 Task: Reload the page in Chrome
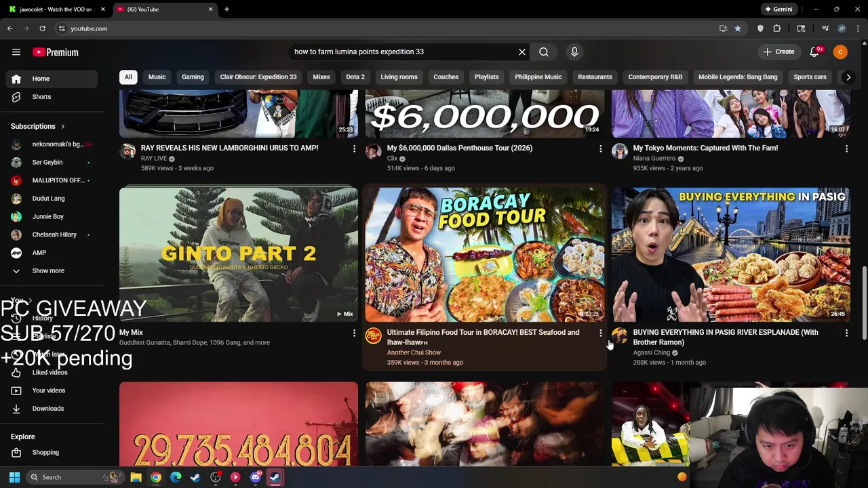pyautogui.click(x=42, y=28)
